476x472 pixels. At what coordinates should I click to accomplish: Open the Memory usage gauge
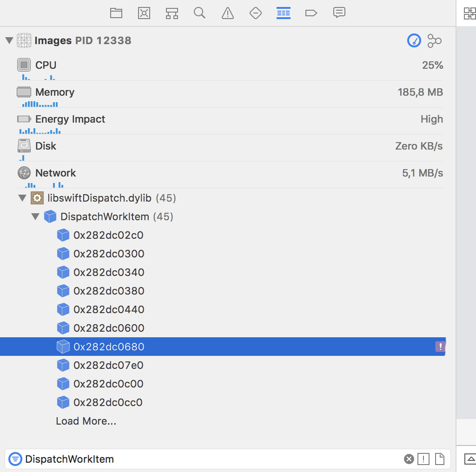pyautogui.click(x=54, y=92)
